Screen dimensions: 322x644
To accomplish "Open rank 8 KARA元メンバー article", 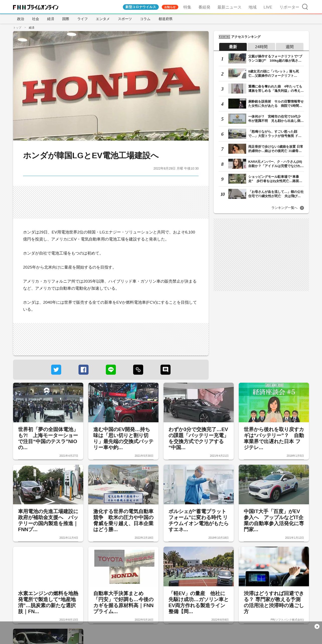I will (x=261, y=164).
